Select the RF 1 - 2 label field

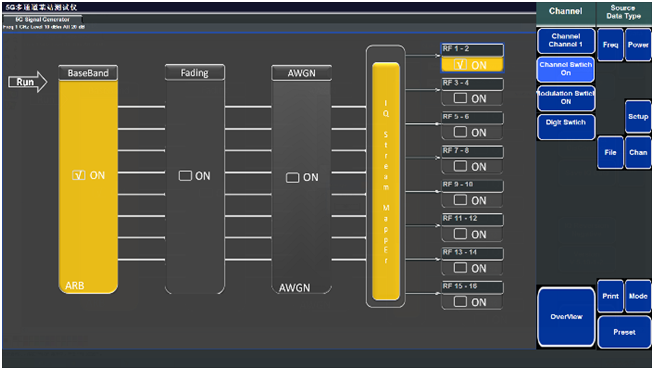[x=472, y=50]
